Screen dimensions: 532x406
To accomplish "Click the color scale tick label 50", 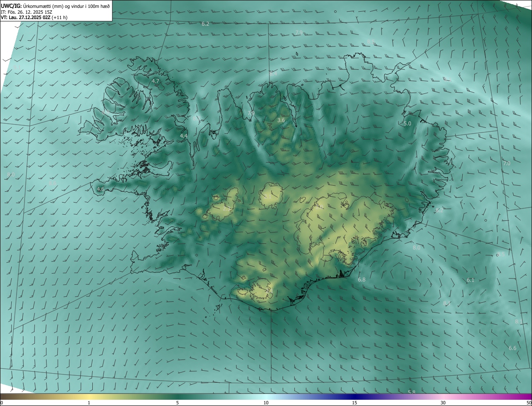I will 528,403.
